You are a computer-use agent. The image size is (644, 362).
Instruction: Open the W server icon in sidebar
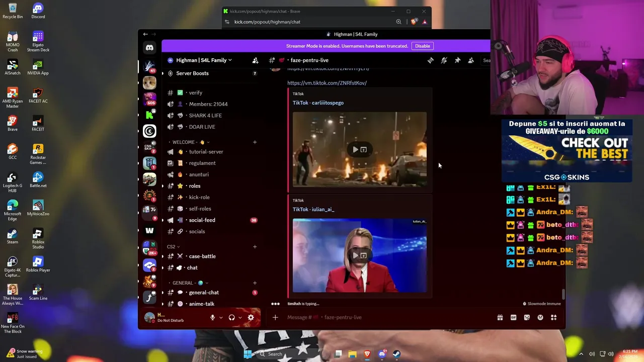tap(149, 230)
